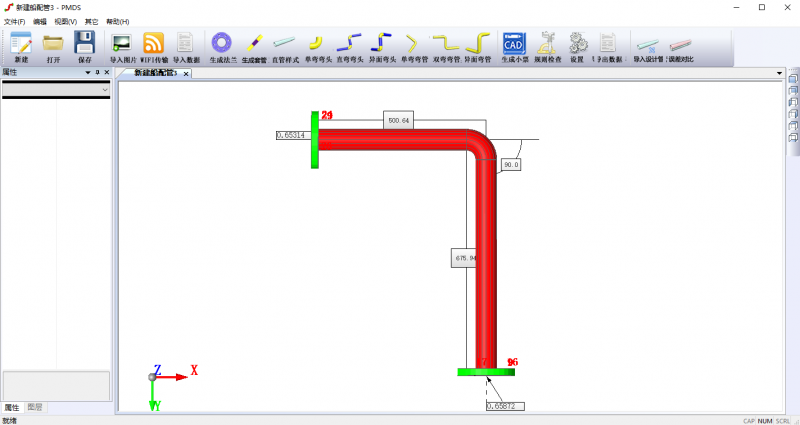Open a file with 打开 icon
The height and width of the screenshot is (425, 800).
pyautogui.click(x=53, y=43)
